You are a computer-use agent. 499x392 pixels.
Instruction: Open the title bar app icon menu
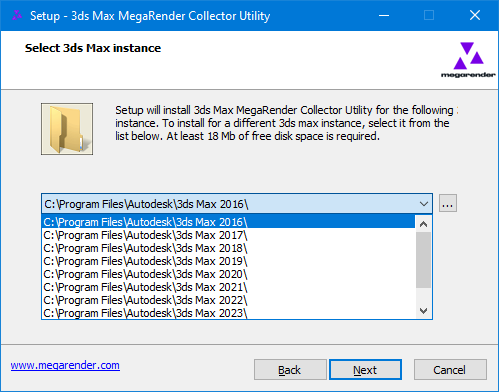[x=17, y=15]
